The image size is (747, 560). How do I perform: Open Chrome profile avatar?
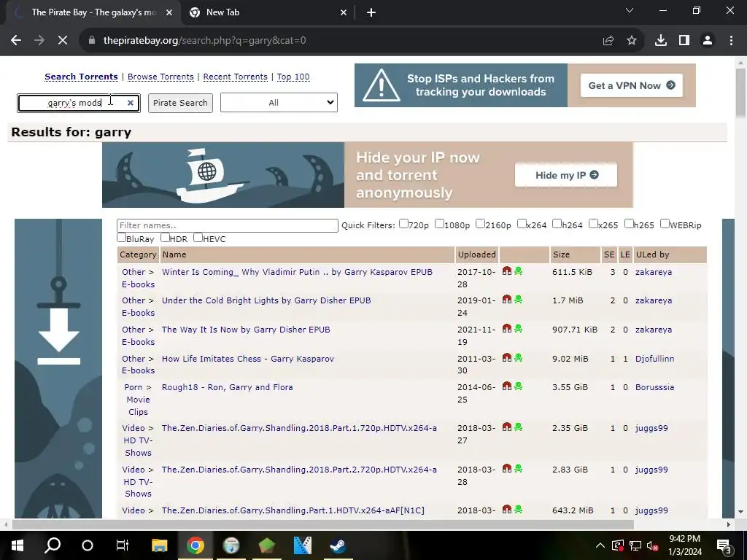coord(708,41)
